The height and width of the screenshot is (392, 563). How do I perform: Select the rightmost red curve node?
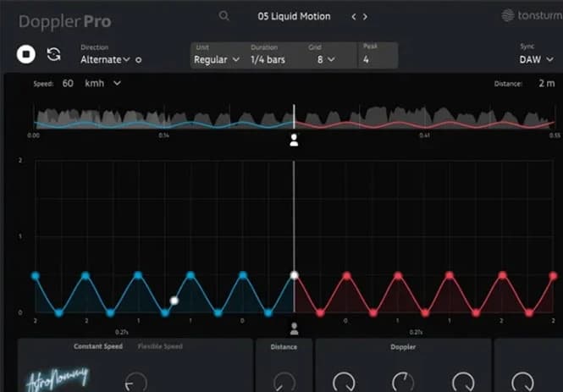coord(554,276)
